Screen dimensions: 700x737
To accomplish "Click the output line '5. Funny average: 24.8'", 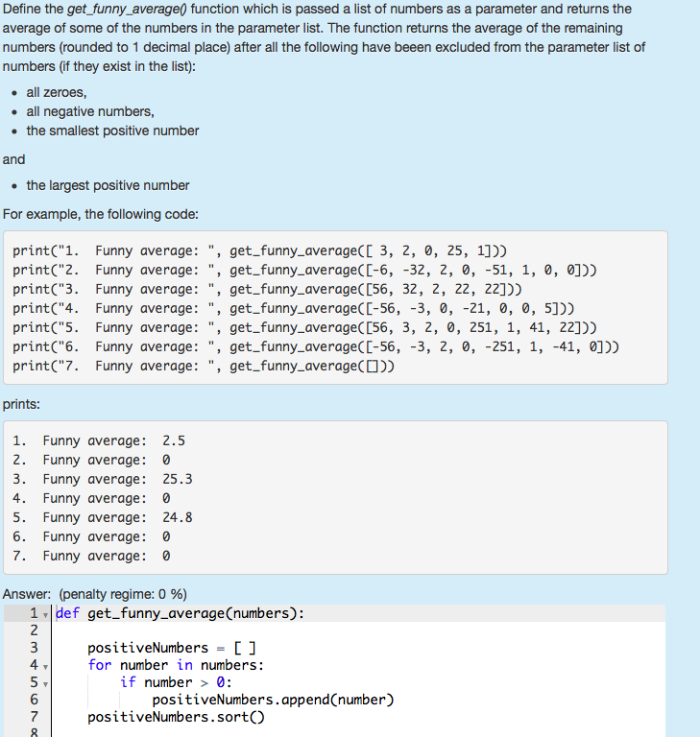I will point(102,517).
